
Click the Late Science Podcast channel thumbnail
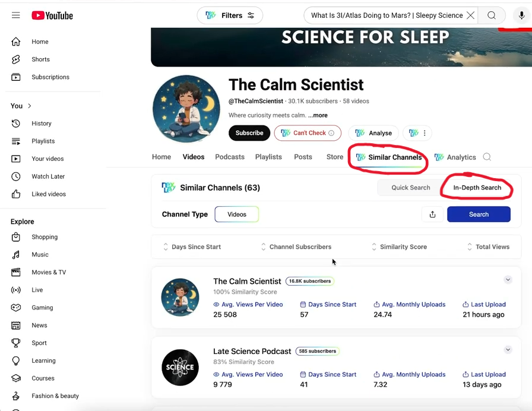click(x=180, y=367)
